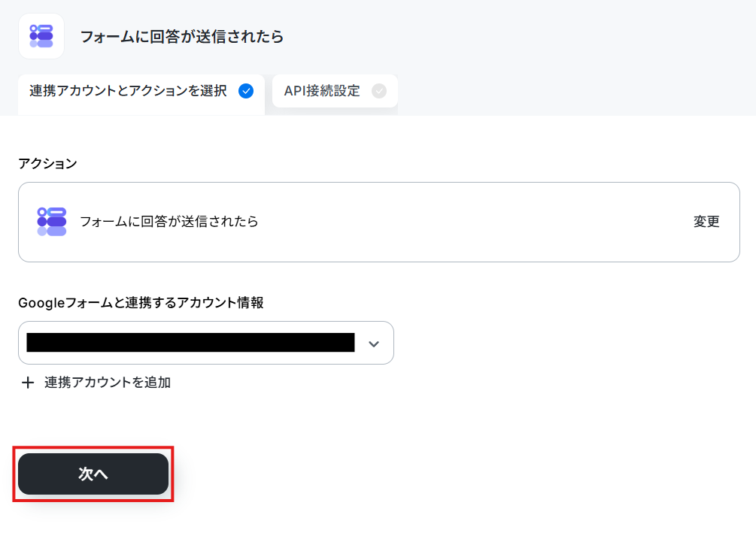Image resolution: width=756 pixels, height=560 pixels.
Task: Click the header title フォームに回答が送信されたら
Action: click(182, 37)
